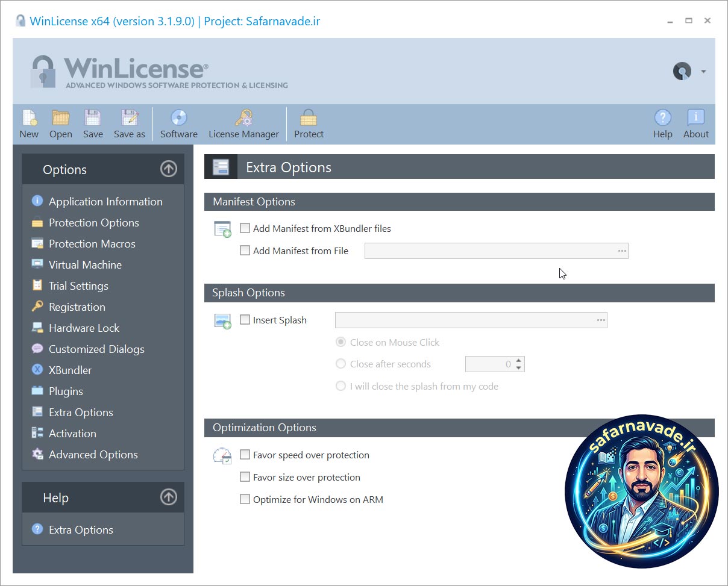Click the New project toolbar icon
This screenshot has width=728, height=586.
click(29, 117)
